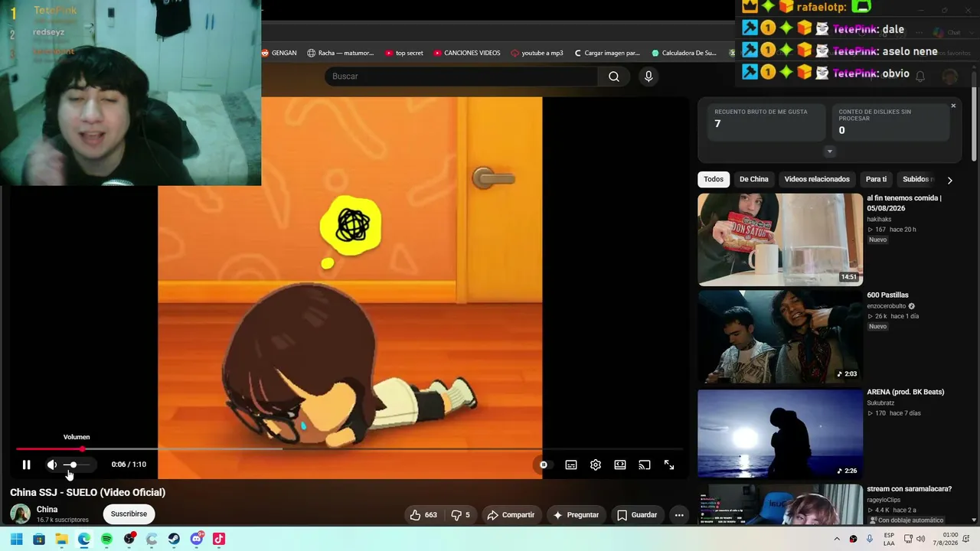
Task: Open the Racha — matumor bookmark
Action: (x=341, y=53)
